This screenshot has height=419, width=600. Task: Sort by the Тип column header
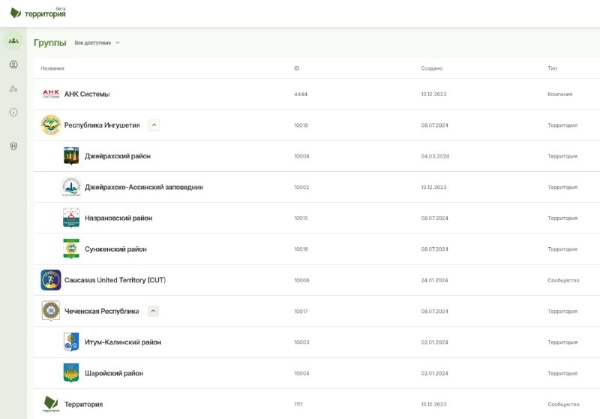click(x=552, y=68)
